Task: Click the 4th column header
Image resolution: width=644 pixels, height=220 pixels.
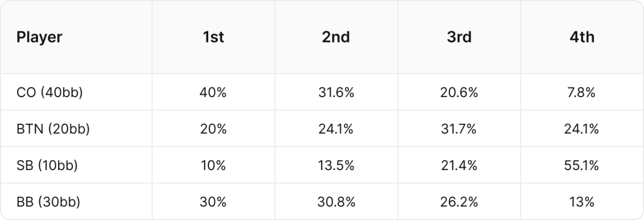Action: point(582,37)
